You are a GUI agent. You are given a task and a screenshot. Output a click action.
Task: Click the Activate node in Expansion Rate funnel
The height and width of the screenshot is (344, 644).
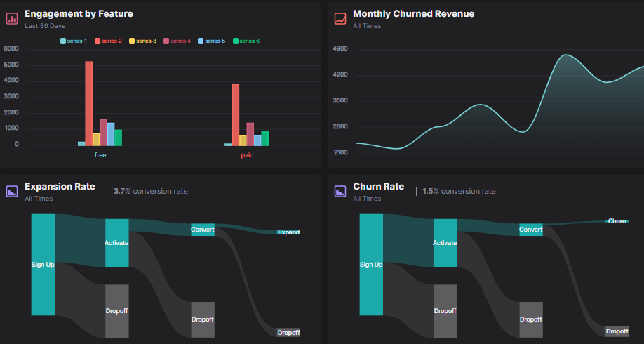coord(117,243)
